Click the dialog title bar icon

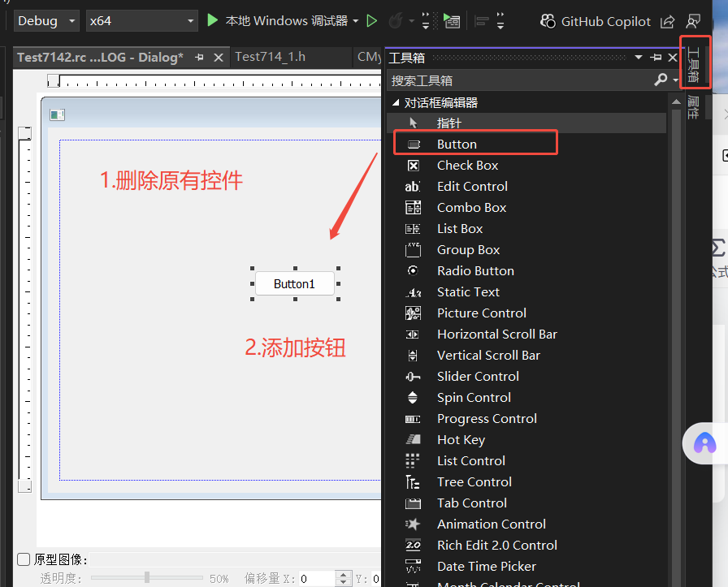57,114
